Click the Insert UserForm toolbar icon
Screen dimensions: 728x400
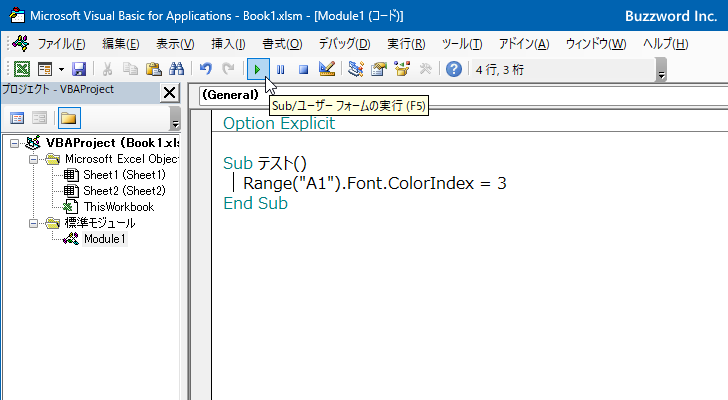click(x=45, y=70)
